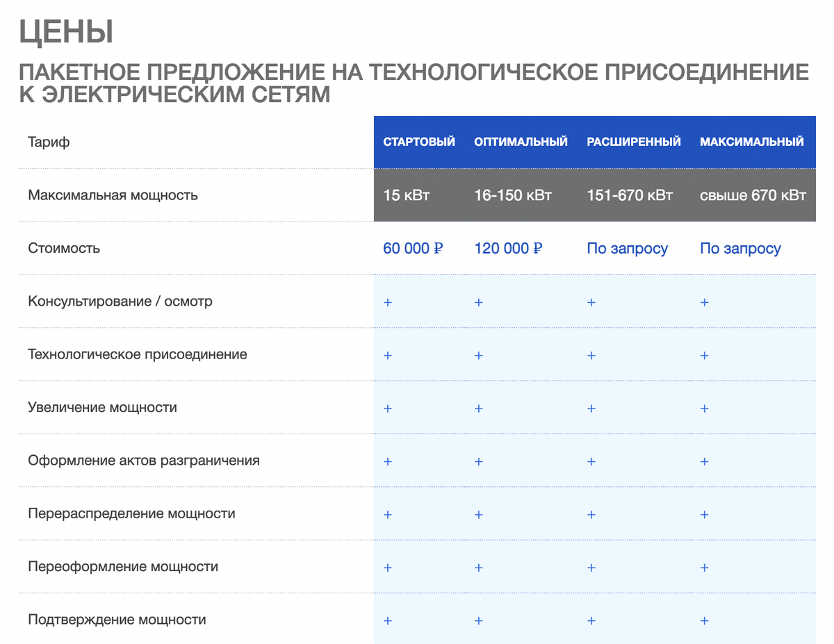Screen dimensions: 834x644
Task: Click the plus for Технологическое присоединение under Стартовый
Action: point(387,355)
